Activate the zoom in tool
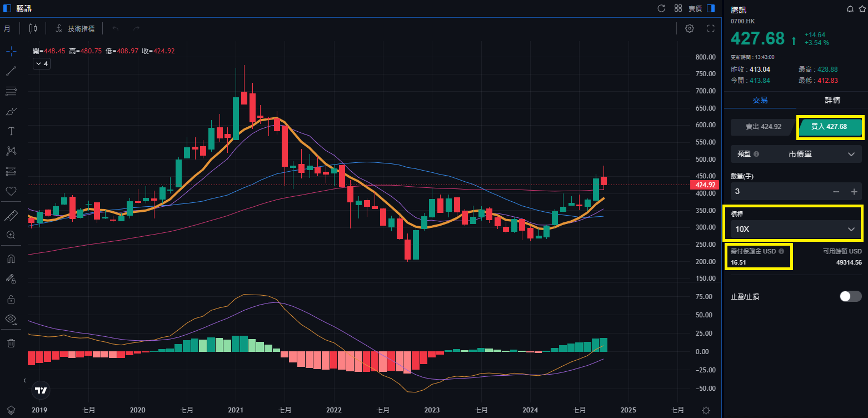Image resolution: width=868 pixels, height=418 pixels. 11,235
